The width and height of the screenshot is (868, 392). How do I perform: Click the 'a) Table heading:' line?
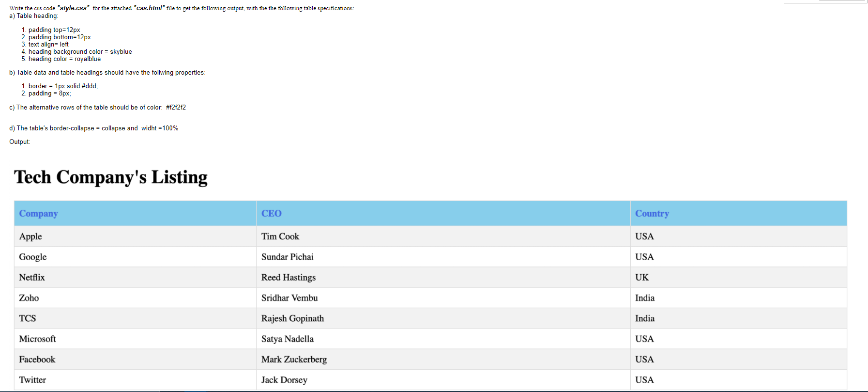[x=34, y=16]
